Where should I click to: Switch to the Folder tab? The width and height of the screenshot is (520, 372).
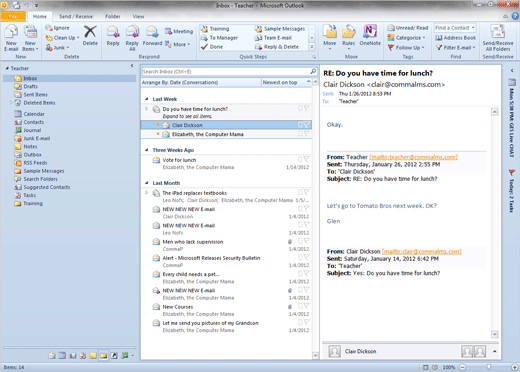pos(113,16)
